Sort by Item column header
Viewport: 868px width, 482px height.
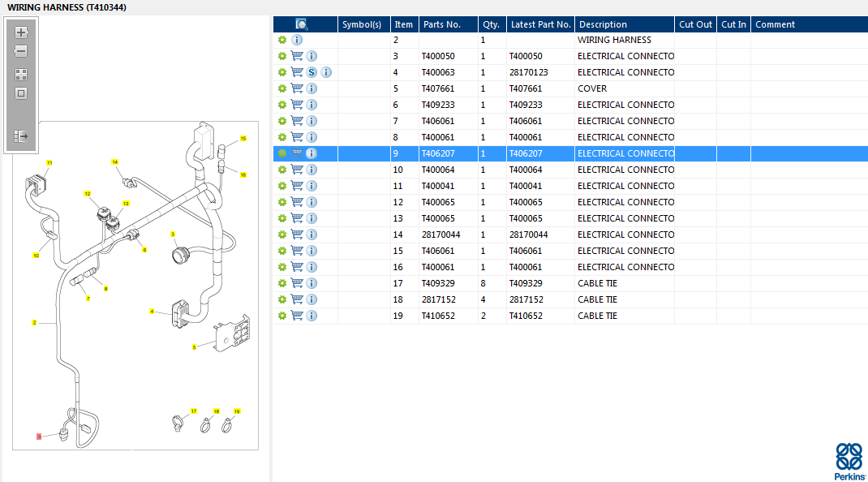point(404,24)
